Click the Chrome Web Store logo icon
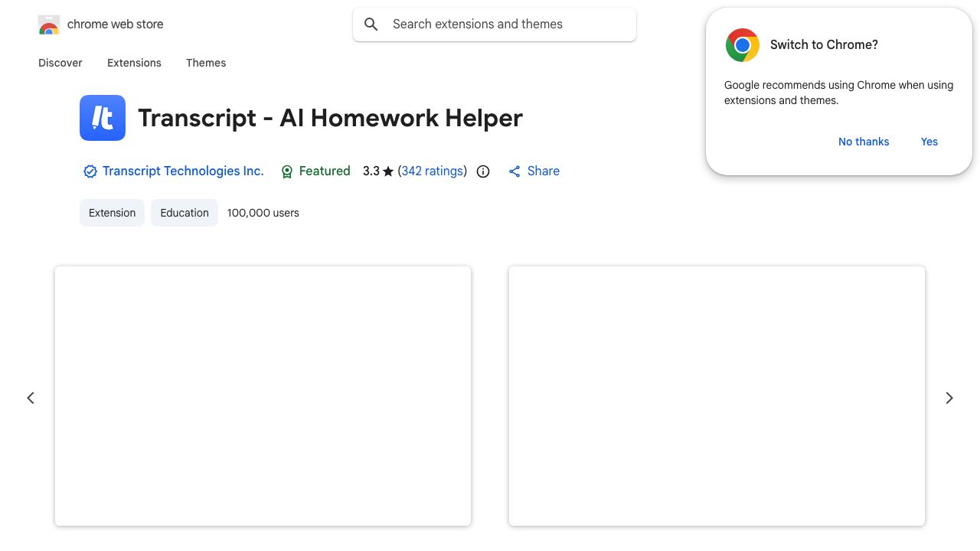Image resolution: width=980 pixels, height=551 pixels. click(49, 24)
